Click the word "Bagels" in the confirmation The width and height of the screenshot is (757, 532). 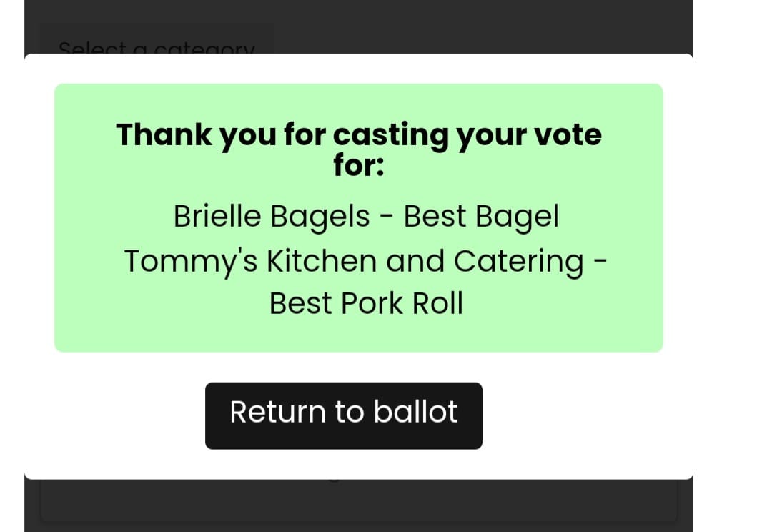tap(320, 216)
